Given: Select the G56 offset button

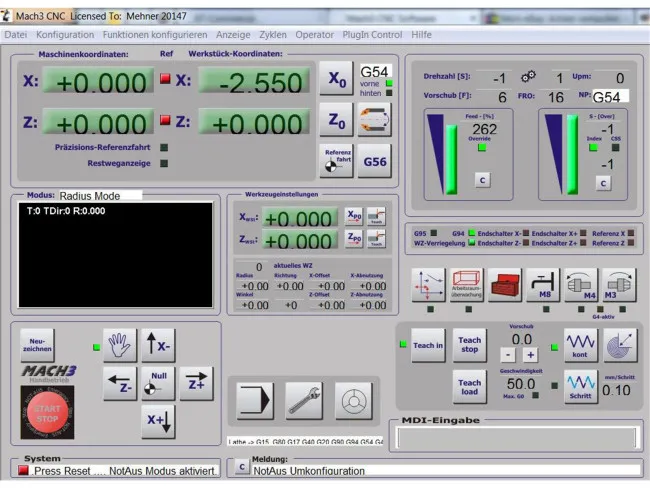Looking at the screenshot, I should tap(374, 161).
